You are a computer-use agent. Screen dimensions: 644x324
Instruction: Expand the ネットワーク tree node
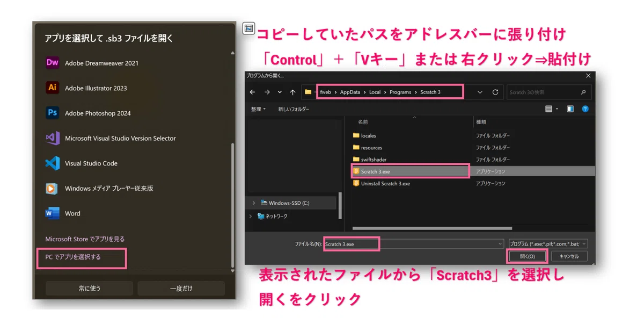point(250,216)
